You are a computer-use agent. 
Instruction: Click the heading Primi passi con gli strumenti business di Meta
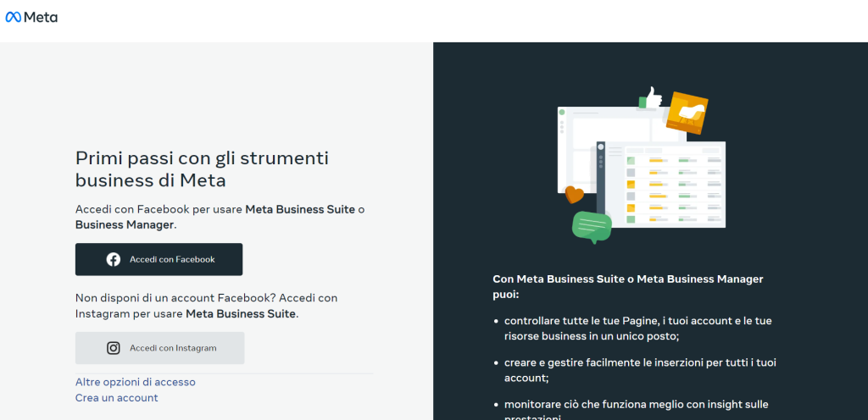[x=202, y=169]
